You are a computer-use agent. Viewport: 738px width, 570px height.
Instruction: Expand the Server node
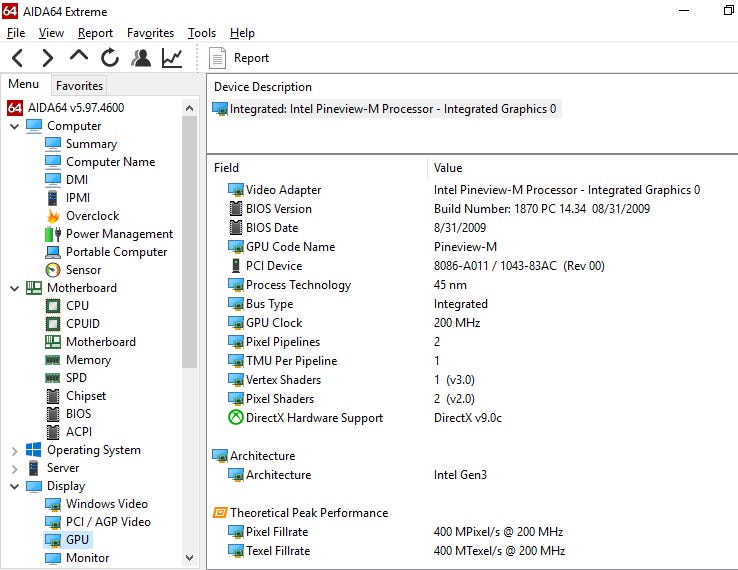pyautogui.click(x=15, y=468)
